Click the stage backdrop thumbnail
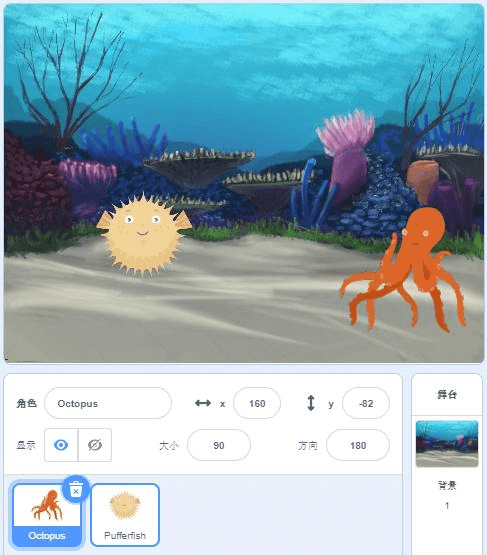Viewport: 487px width, 555px height. click(447, 444)
